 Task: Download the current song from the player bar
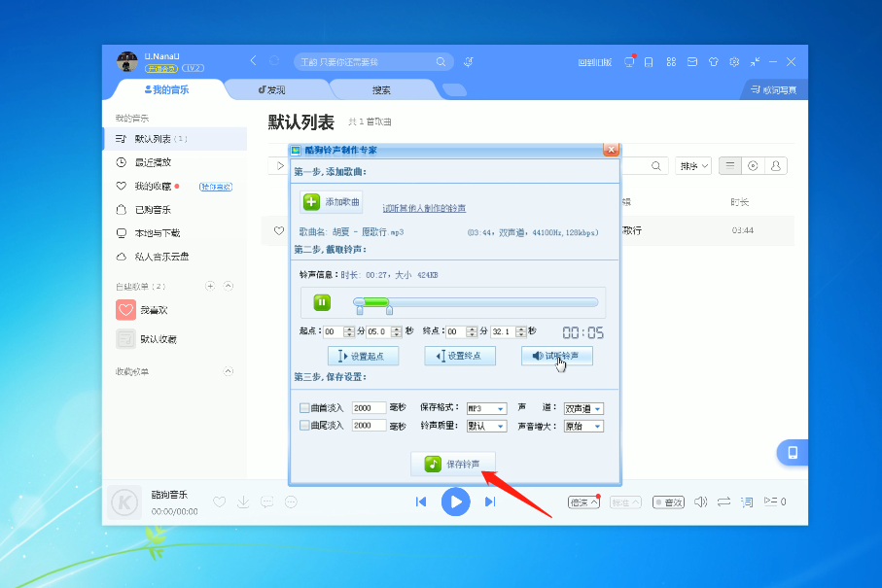pyautogui.click(x=243, y=502)
